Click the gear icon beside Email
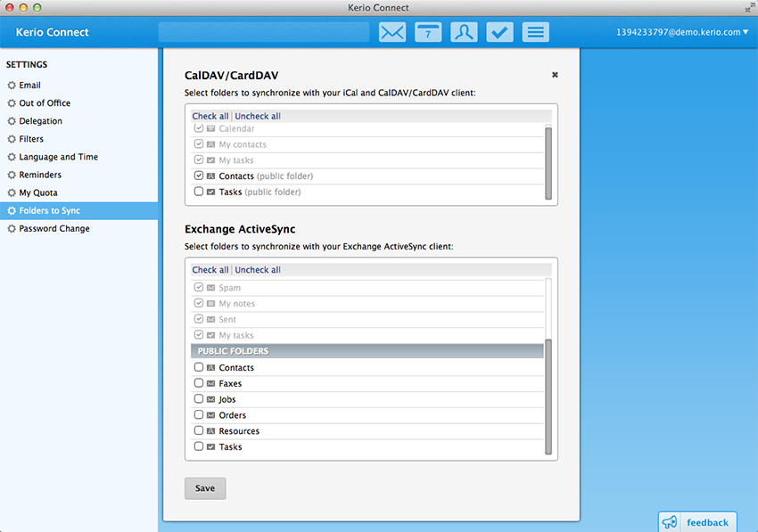Screen dimensions: 758x532 pos(12,85)
